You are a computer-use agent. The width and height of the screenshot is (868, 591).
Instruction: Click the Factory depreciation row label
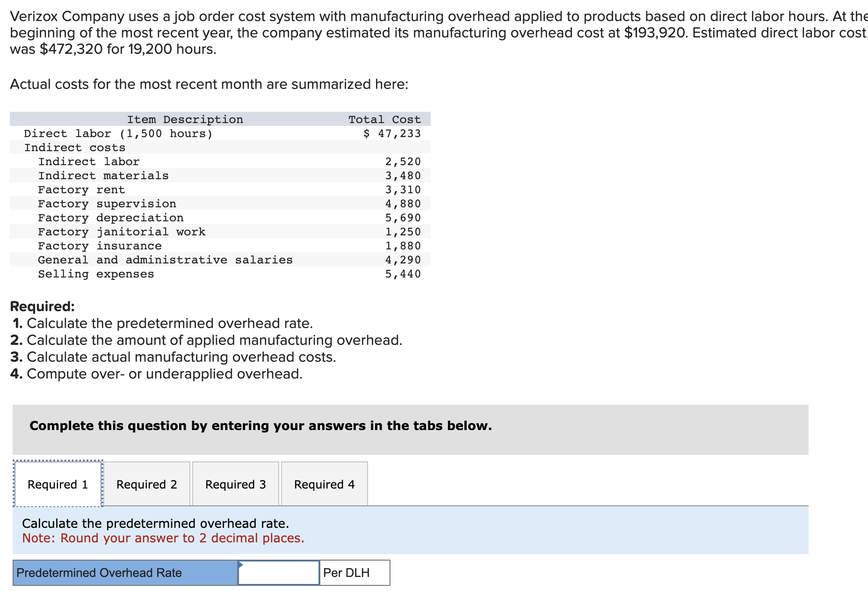[x=111, y=218]
